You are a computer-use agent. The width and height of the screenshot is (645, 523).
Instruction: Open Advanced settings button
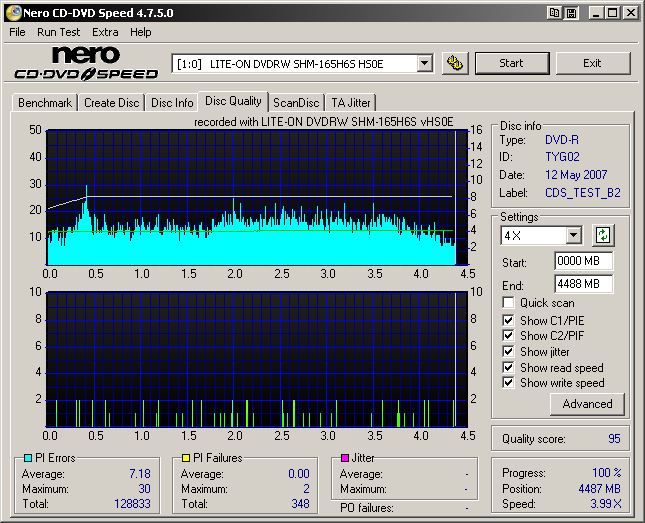(587, 404)
